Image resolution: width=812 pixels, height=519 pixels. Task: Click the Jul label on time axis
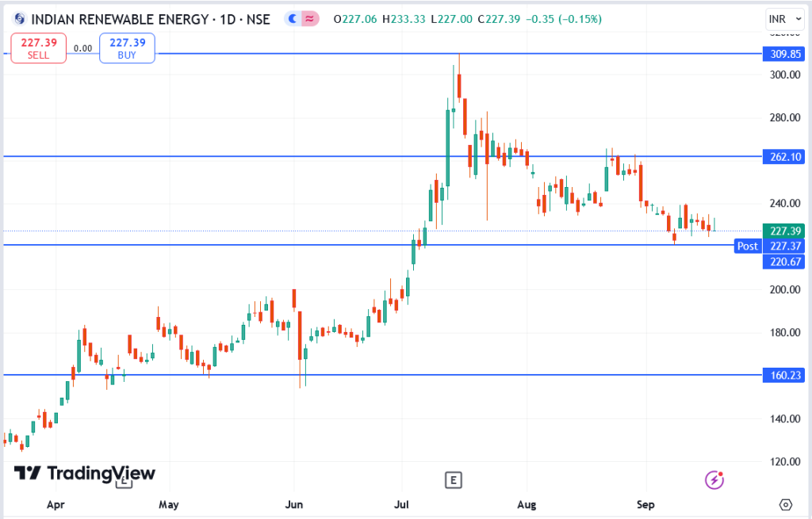(401, 505)
